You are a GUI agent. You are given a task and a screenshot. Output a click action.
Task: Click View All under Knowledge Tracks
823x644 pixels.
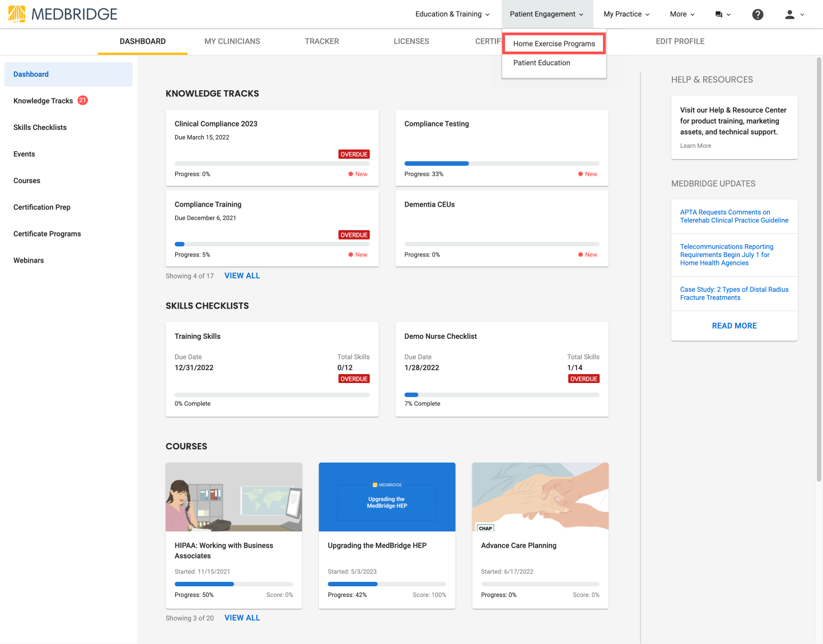click(x=242, y=276)
